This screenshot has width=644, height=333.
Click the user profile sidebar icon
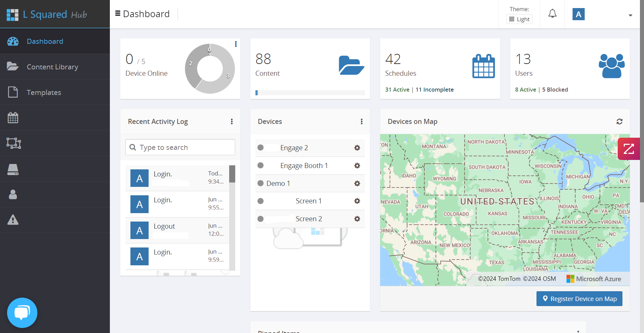pyautogui.click(x=13, y=195)
